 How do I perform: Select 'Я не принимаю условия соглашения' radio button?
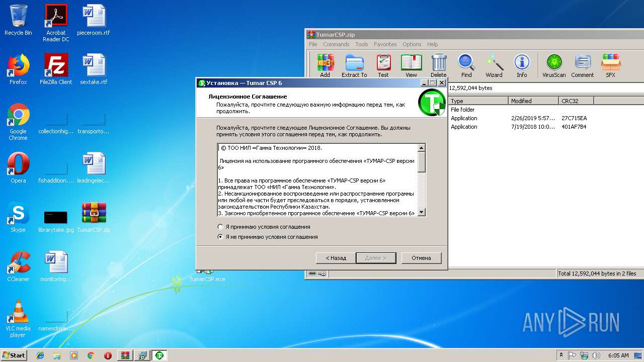tap(220, 237)
